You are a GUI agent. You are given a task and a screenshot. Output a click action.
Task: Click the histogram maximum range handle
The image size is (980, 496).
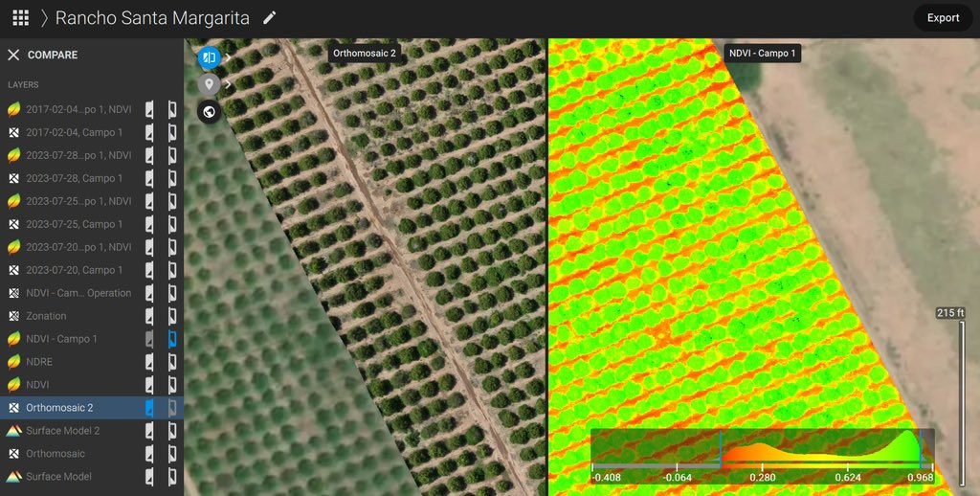pos(921,449)
